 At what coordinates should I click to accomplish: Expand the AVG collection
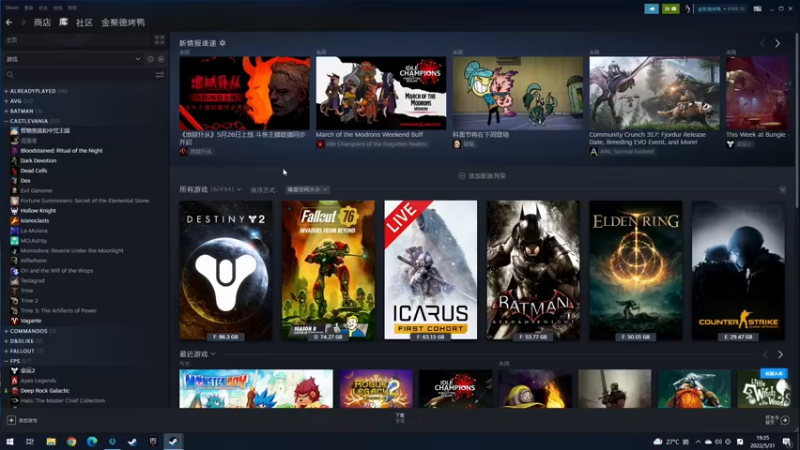[x=6, y=101]
